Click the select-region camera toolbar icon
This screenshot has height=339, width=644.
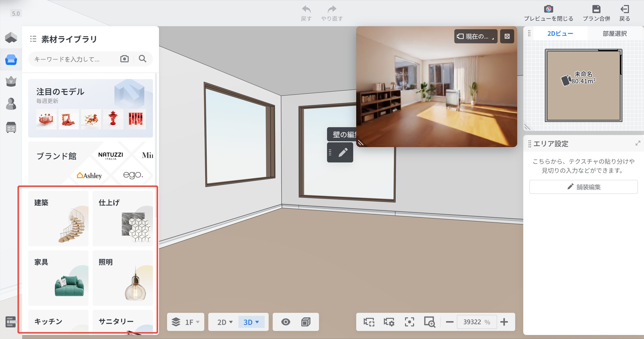point(369,322)
